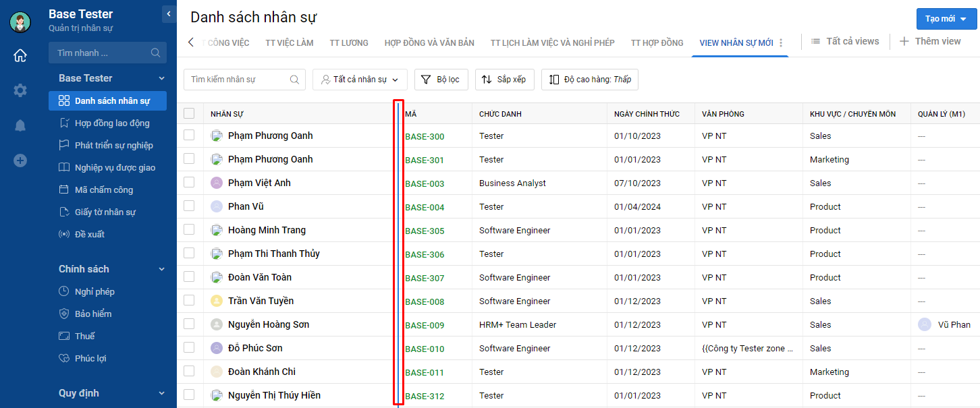Open Nghỉ phép in sidebar
980x408 pixels.
[107, 291]
